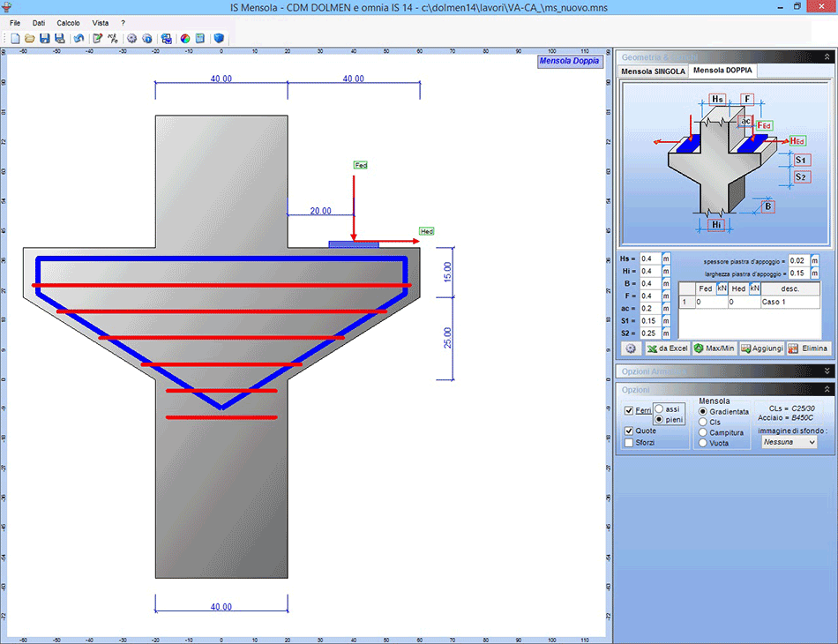The width and height of the screenshot is (838, 644).
Task: Click the kN unit icon next to Hed header
Action: (x=754, y=288)
